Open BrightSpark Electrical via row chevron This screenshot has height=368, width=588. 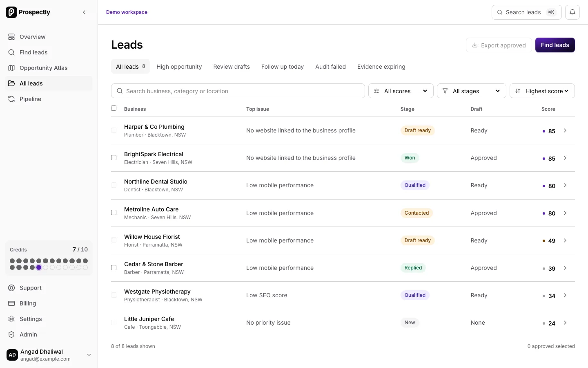tap(565, 158)
